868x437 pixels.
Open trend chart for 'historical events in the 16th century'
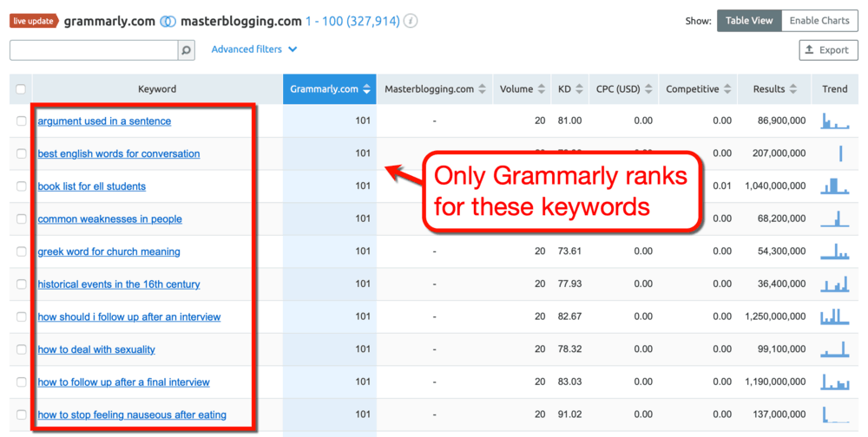(835, 284)
